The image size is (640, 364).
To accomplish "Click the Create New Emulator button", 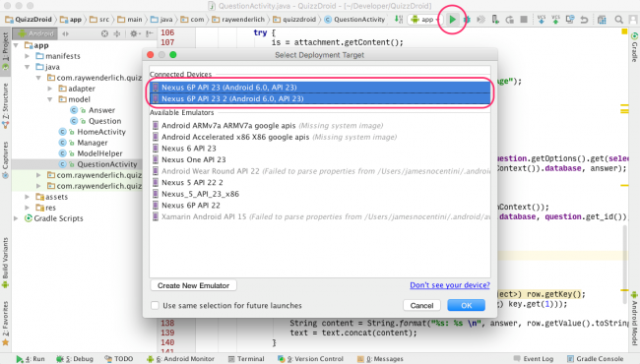I will [x=193, y=285].
